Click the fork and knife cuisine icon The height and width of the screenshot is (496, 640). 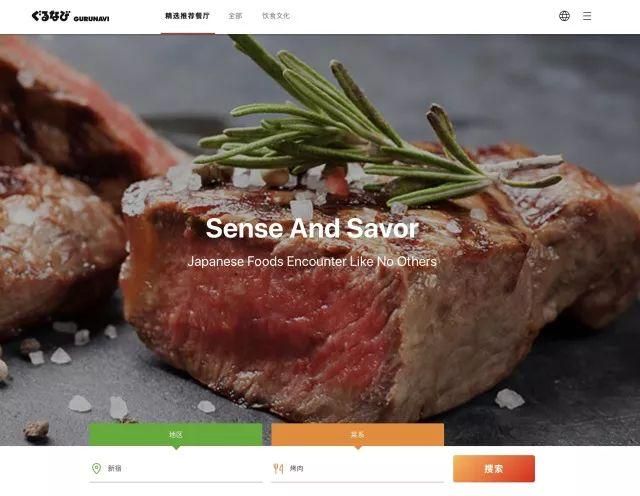click(x=278, y=469)
